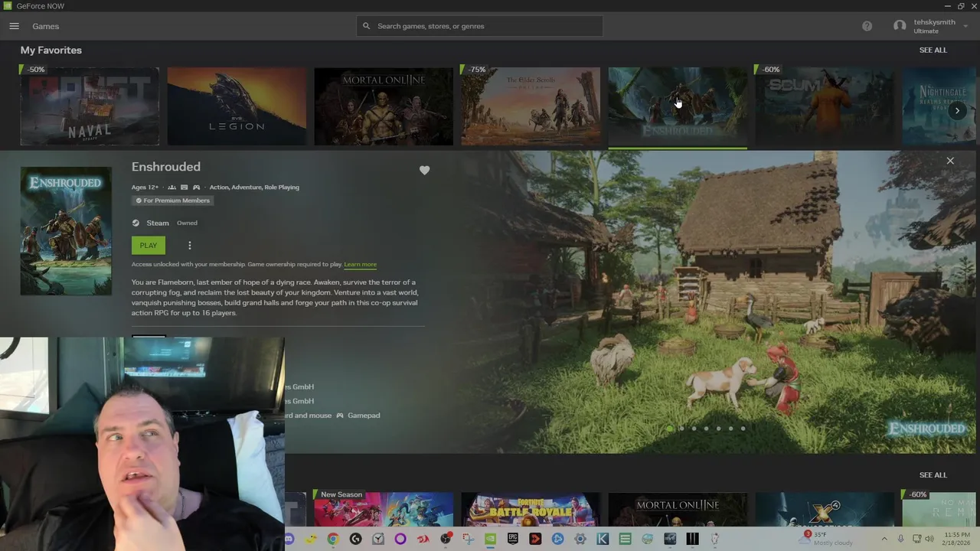
Task: Click the Enshrouded title text
Action: (x=166, y=167)
